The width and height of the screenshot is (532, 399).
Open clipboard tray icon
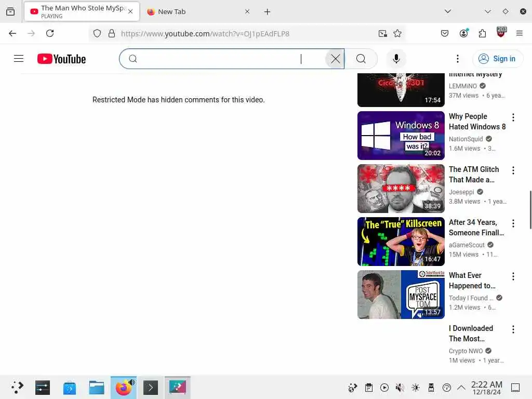(369, 388)
